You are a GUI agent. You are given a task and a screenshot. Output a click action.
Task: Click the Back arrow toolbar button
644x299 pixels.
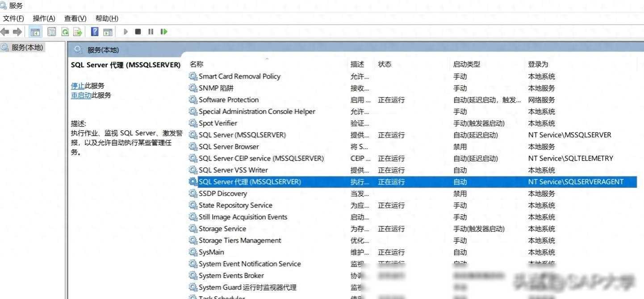coord(5,32)
